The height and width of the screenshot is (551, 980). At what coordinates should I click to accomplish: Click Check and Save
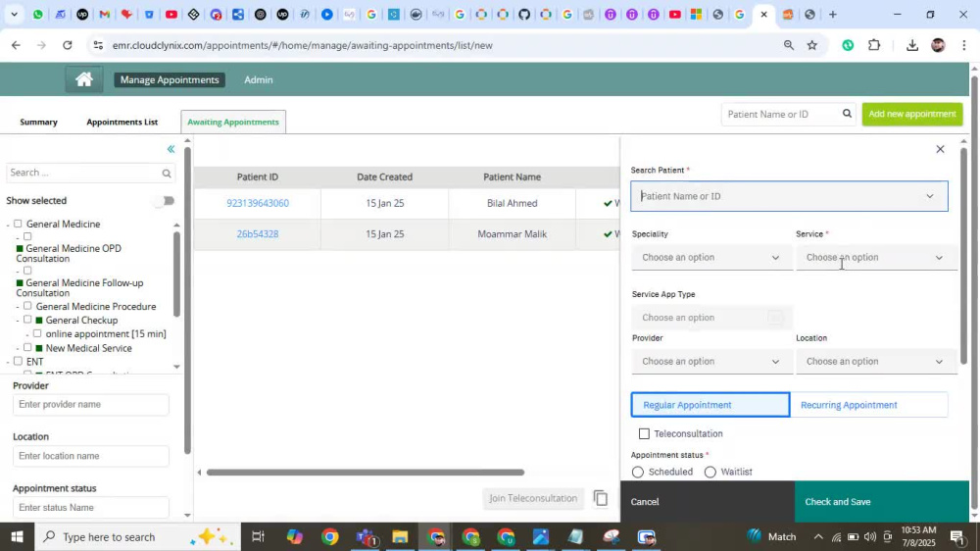881,502
